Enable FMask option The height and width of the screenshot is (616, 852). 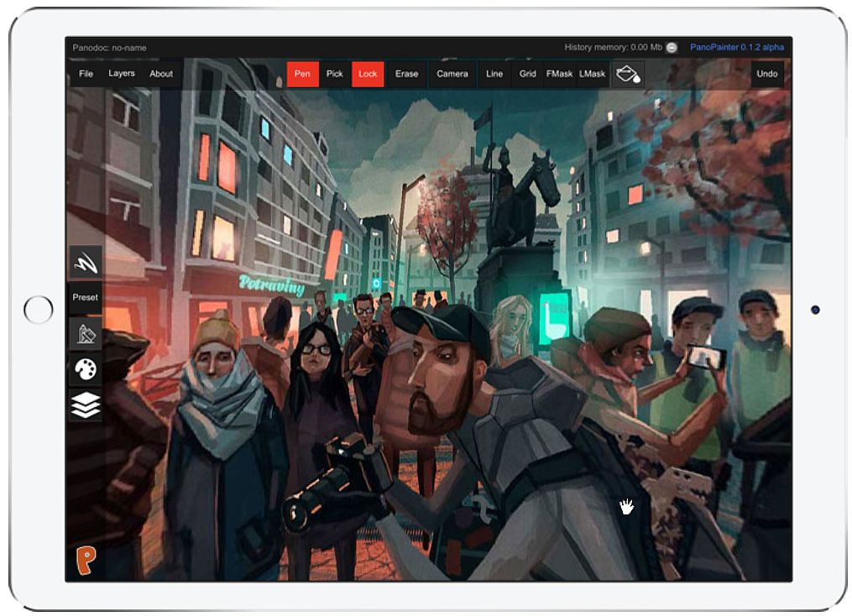click(559, 74)
